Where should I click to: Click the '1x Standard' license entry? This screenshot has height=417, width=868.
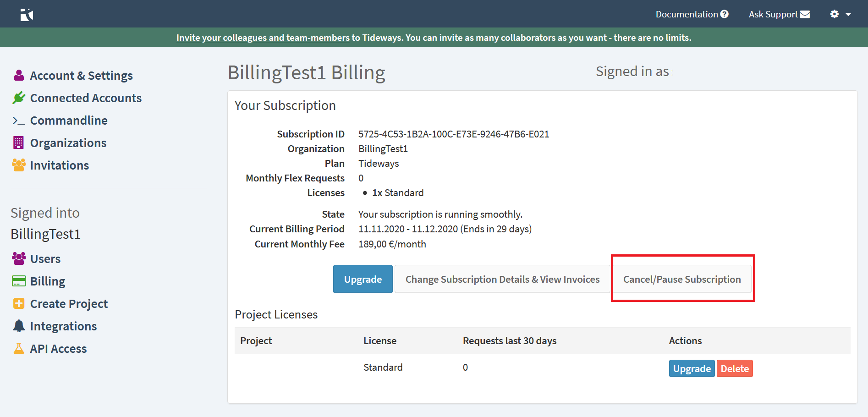398,192
